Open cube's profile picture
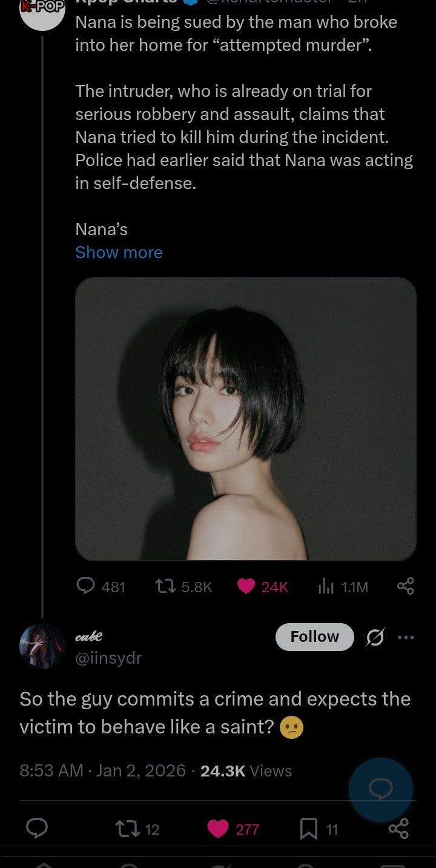Viewport: 436px width, 868px height. (x=42, y=646)
